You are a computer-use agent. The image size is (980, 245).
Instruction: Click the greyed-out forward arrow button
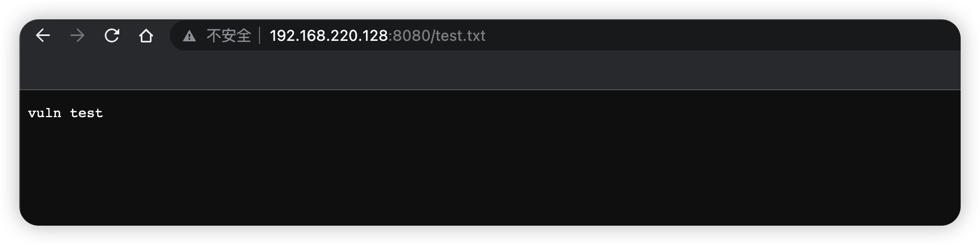pos(77,35)
